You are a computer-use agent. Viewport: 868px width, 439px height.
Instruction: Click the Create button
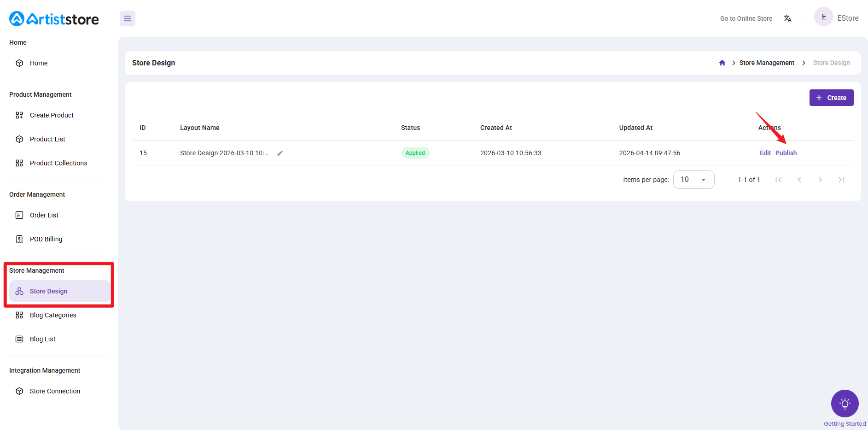[x=831, y=98]
